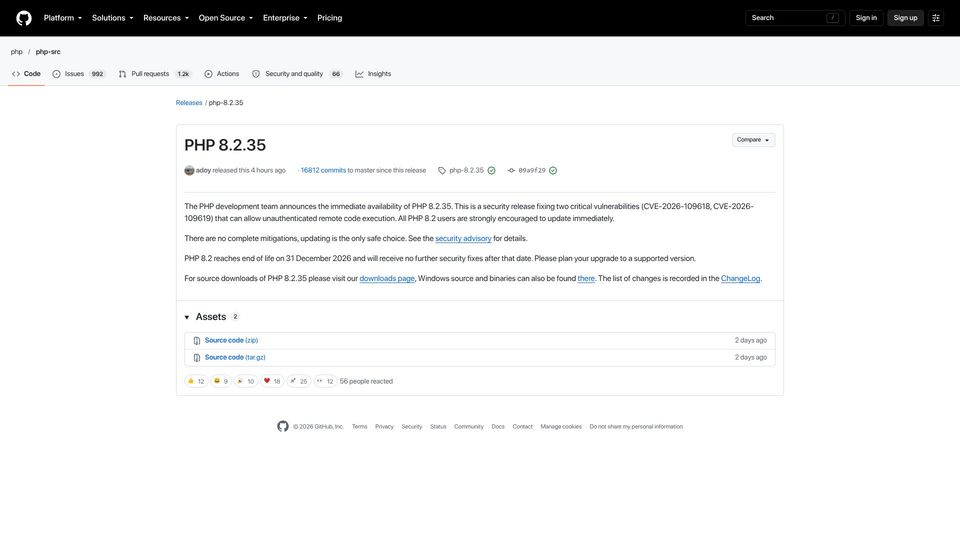
Task: Open the Community footer link
Action: tap(468, 427)
